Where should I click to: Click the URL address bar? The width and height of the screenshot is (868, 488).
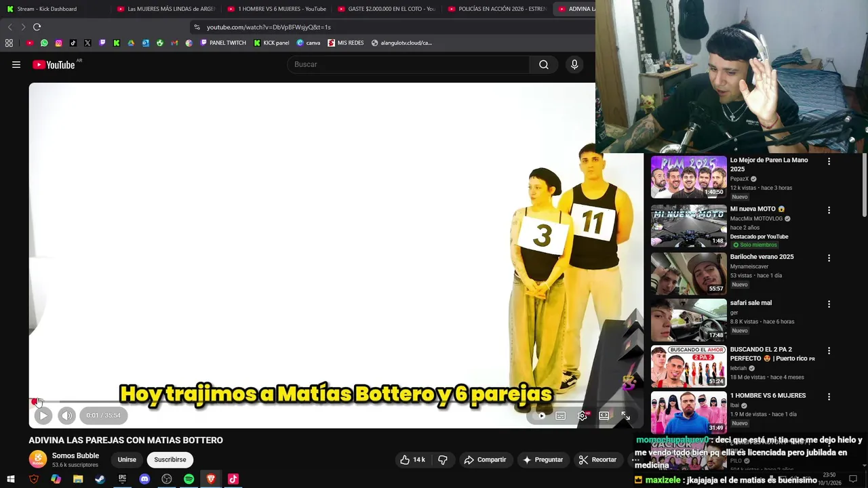pos(393,27)
